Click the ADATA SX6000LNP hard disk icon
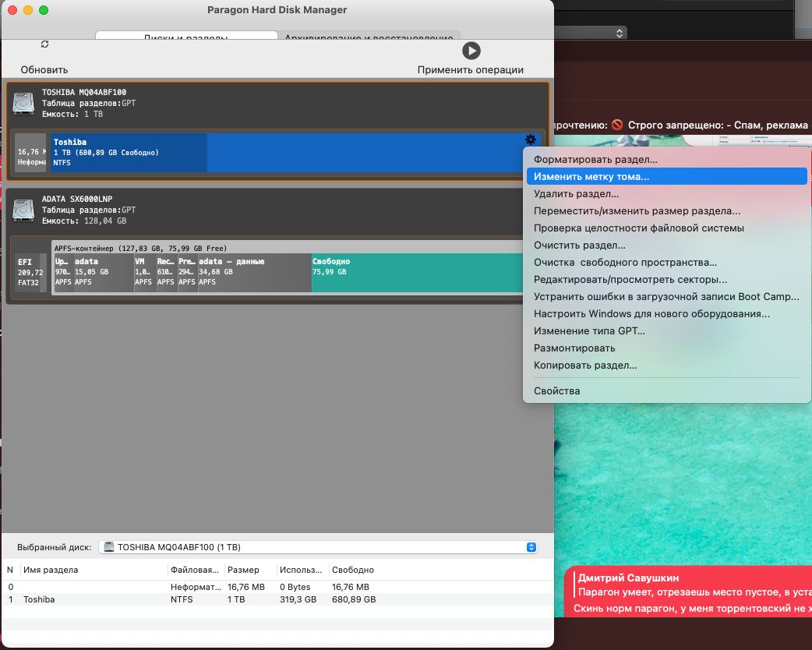Viewport: 812px width, 650px height. (x=23, y=210)
